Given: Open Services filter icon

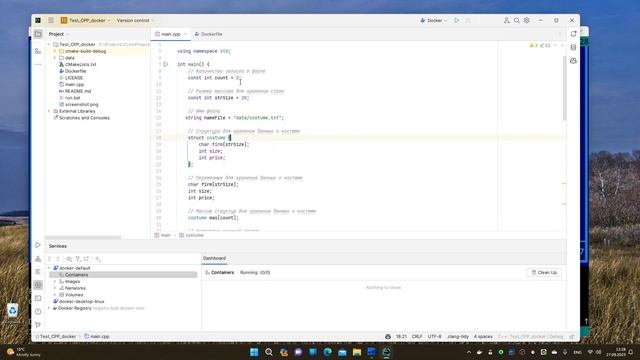Looking at the screenshot, I should 78,259.
